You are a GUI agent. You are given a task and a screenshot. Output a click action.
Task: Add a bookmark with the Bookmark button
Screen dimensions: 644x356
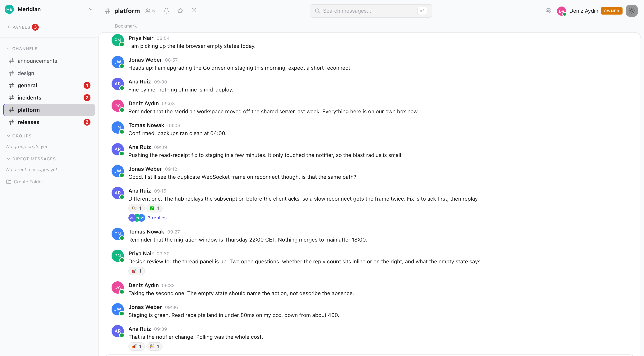pyautogui.click(x=123, y=26)
